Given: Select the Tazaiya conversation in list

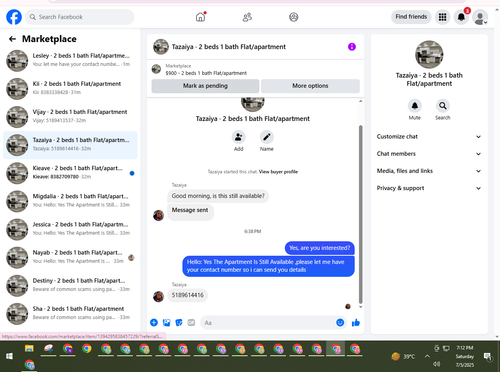Looking at the screenshot, I should pos(70,145).
